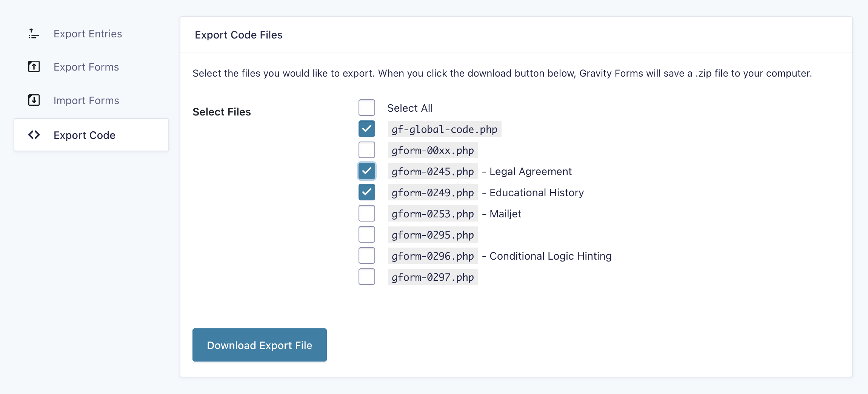Check the Select All checkbox
Screen dimensions: 868x394
point(366,108)
